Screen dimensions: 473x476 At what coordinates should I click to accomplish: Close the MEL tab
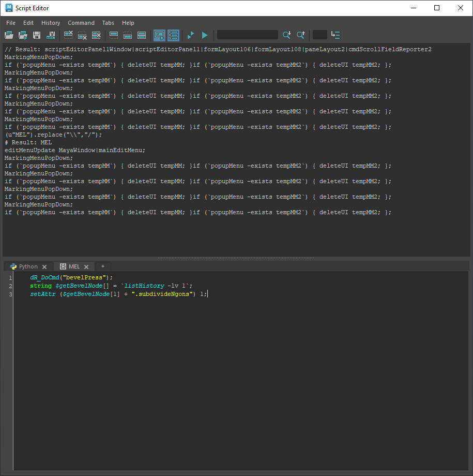click(x=86, y=267)
